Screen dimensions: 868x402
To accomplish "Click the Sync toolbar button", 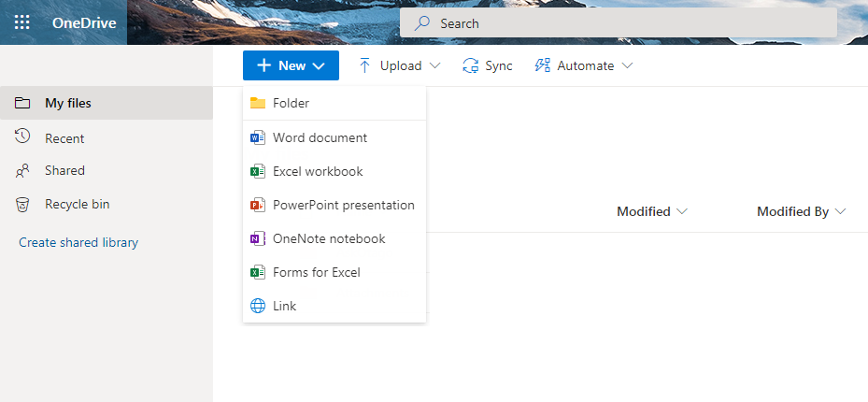I will (488, 65).
